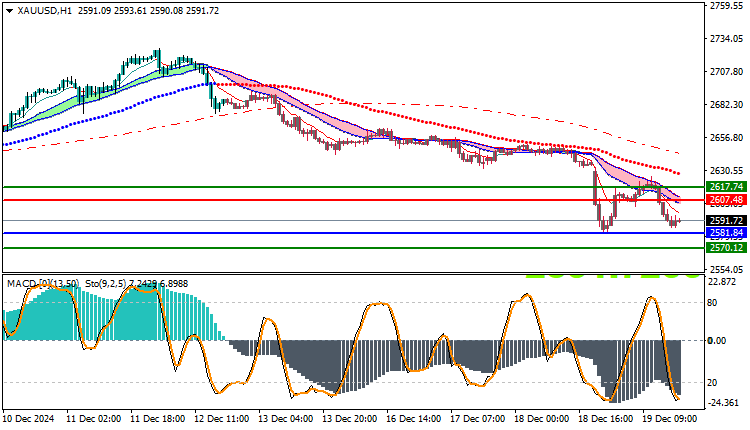750x430 pixels.
Task: Click the 19 Dec 09:00 time label
Action: pyautogui.click(x=670, y=419)
